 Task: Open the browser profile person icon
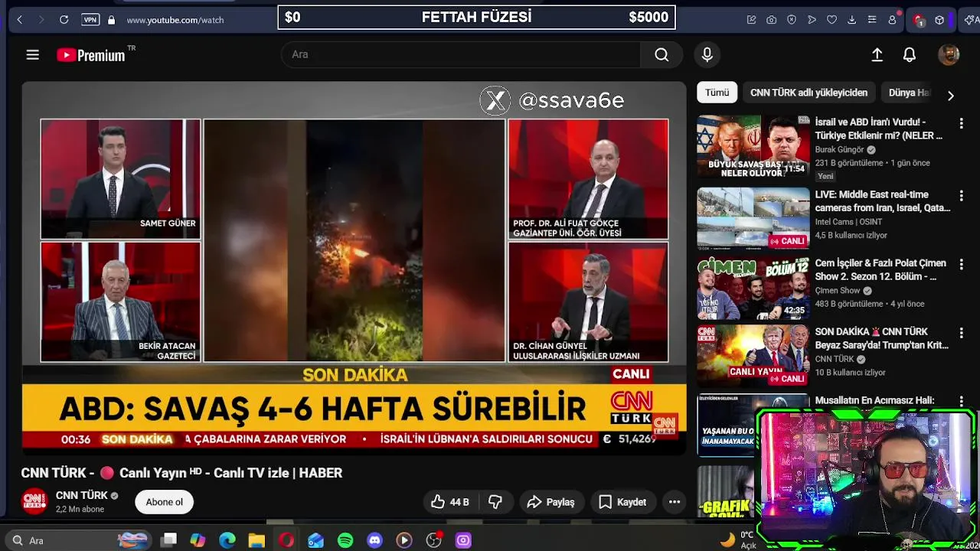click(892, 20)
